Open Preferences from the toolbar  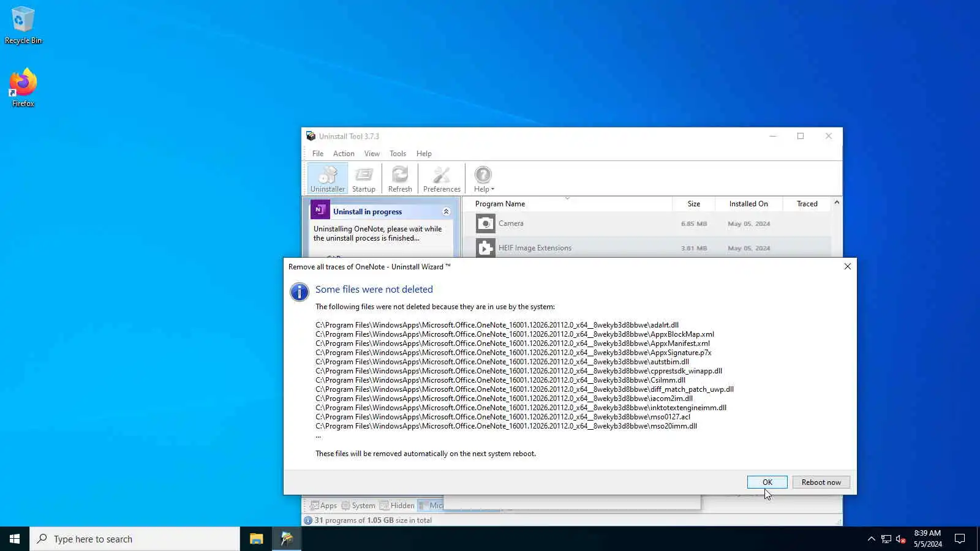pos(442,179)
